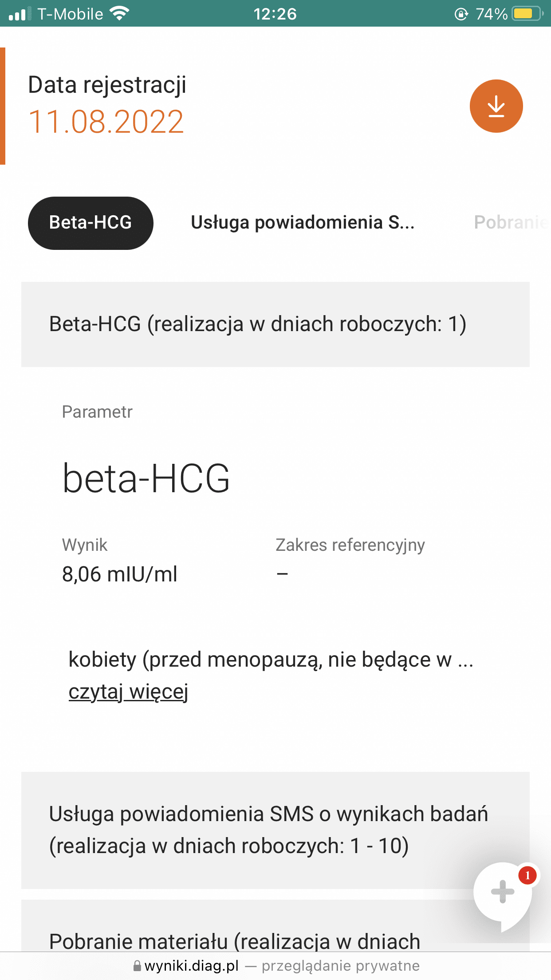Click the 'czytaj więcej' link
This screenshot has height=980, width=551.
[128, 692]
